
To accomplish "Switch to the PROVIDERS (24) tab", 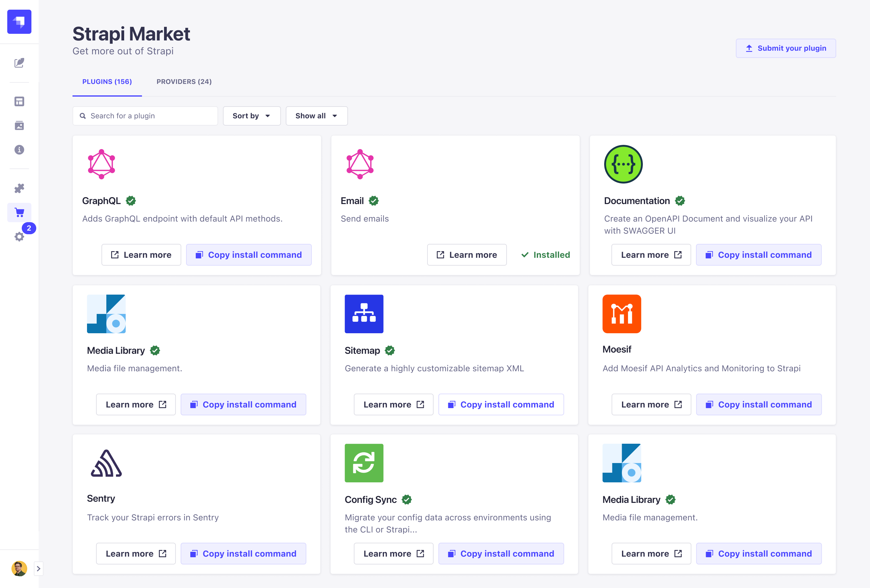I will click(184, 81).
